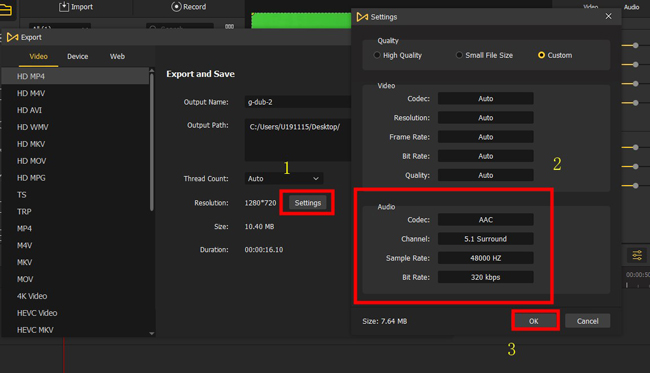Open the Frame Rate dropdown
Image resolution: width=650 pixels, height=373 pixels.
tap(485, 137)
